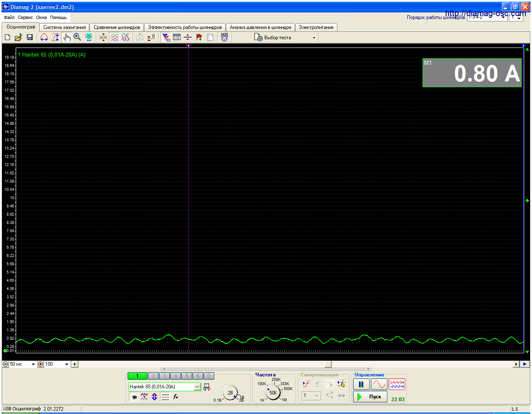The height and width of the screenshot is (414, 532).
Task: Open the Файл menu
Action: (x=9, y=18)
